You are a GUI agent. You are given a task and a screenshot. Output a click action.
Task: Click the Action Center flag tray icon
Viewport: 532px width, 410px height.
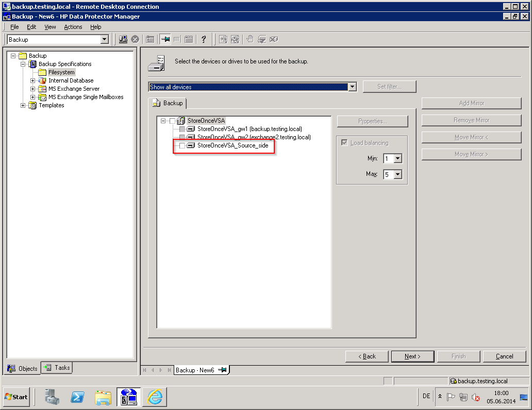pyautogui.click(x=451, y=397)
